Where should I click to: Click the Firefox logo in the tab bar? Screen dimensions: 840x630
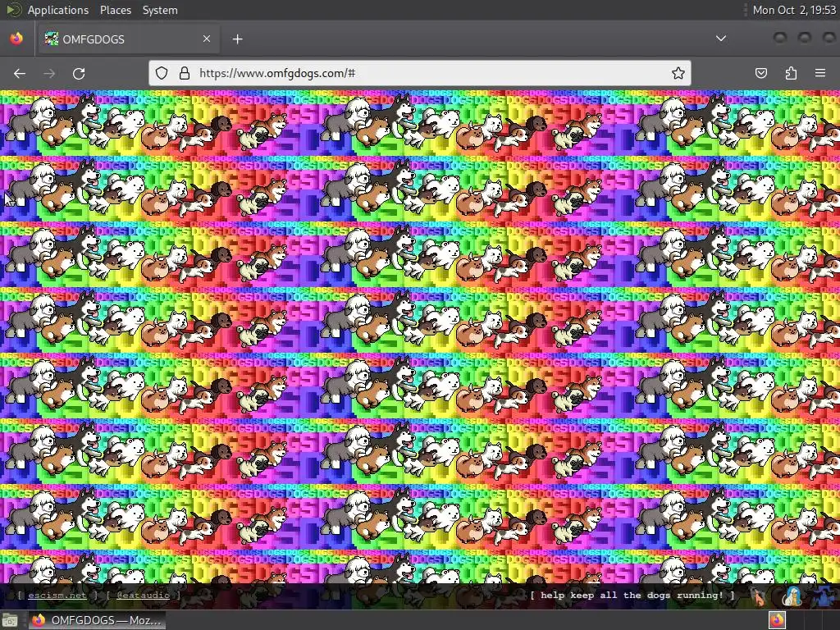(x=16, y=39)
